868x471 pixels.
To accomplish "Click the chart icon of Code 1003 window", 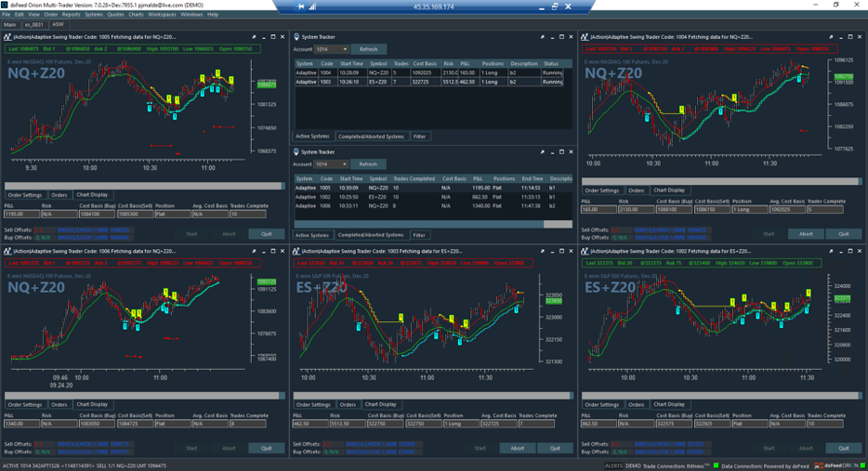I will 296,251.
